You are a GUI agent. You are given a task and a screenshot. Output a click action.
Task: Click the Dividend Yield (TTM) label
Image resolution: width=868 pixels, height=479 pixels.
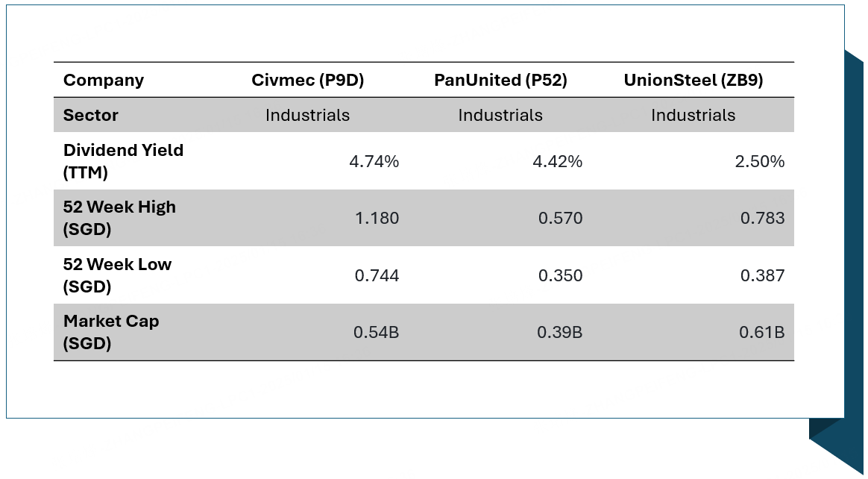(123, 161)
